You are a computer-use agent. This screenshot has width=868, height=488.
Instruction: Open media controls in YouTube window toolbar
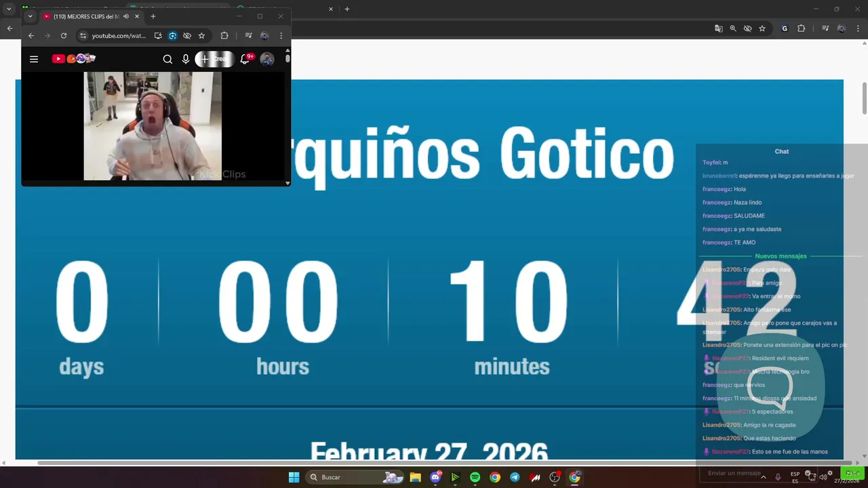point(248,35)
